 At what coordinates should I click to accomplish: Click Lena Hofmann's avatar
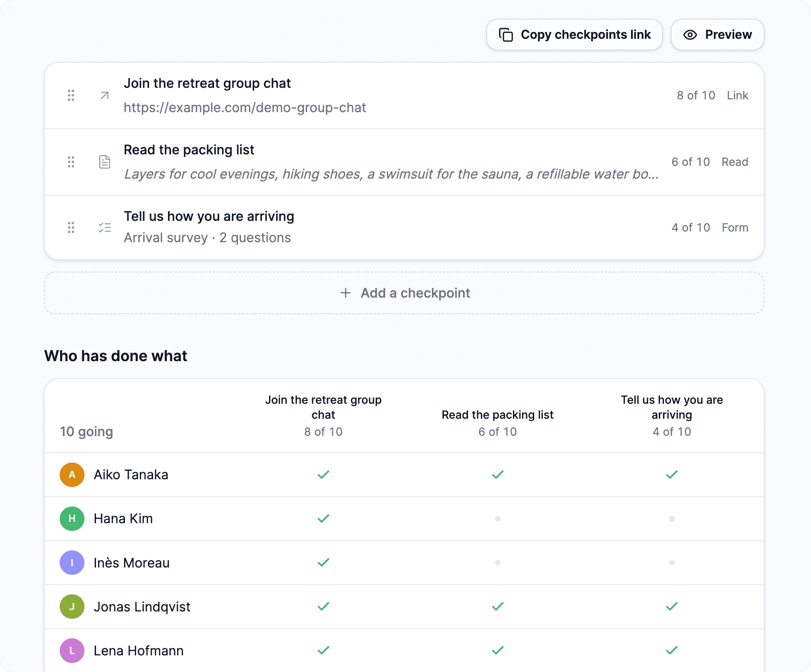click(72, 650)
